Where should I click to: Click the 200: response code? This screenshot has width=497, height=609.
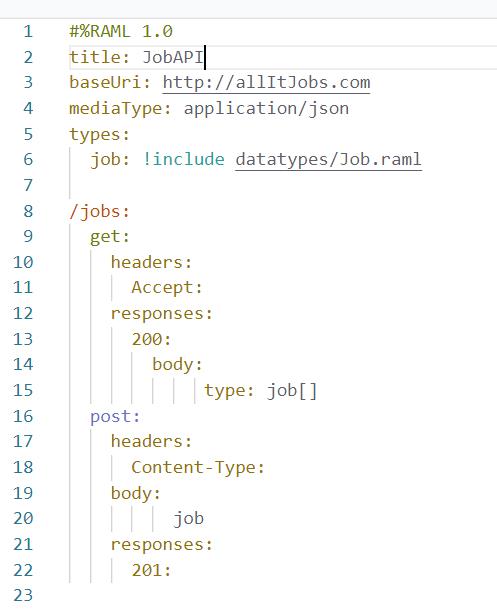pos(151,339)
